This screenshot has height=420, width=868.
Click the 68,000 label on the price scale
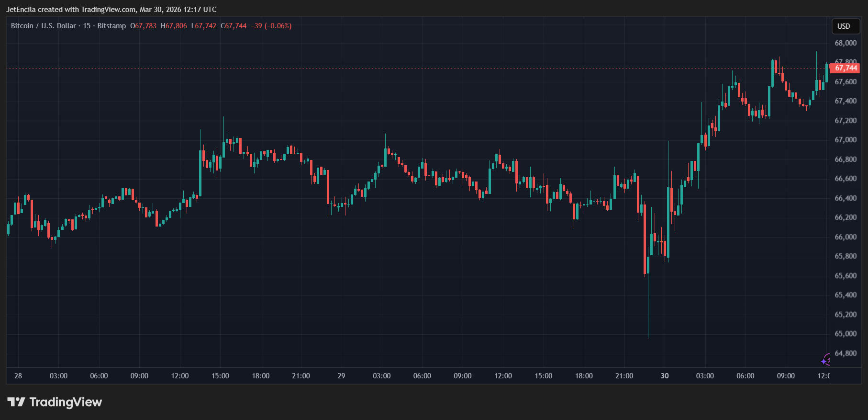coord(846,43)
